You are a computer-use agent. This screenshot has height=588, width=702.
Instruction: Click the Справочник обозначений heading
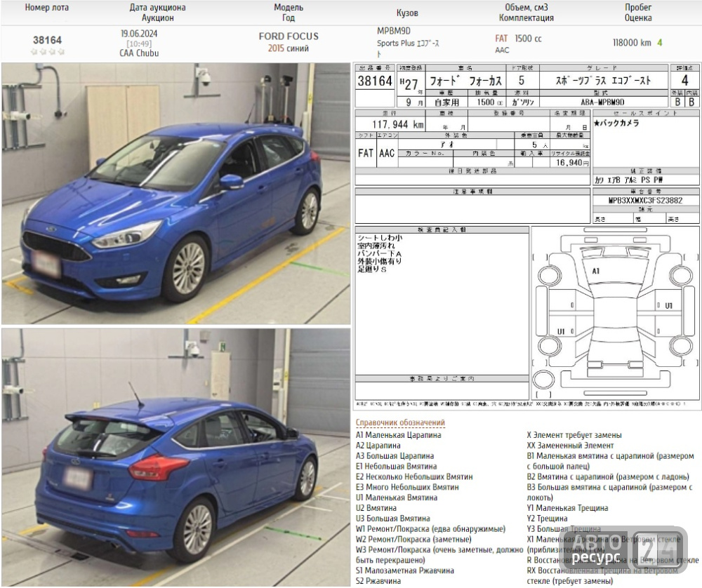tap(400, 422)
